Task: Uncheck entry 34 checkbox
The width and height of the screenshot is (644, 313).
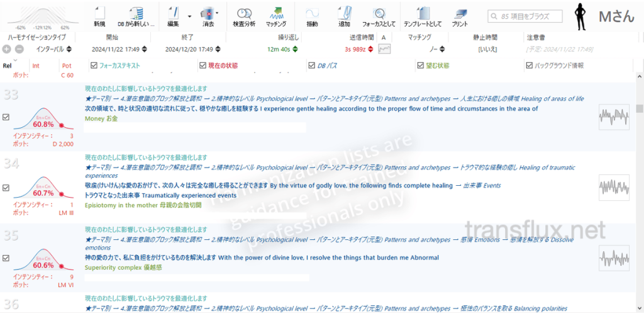Action: coord(6,188)
